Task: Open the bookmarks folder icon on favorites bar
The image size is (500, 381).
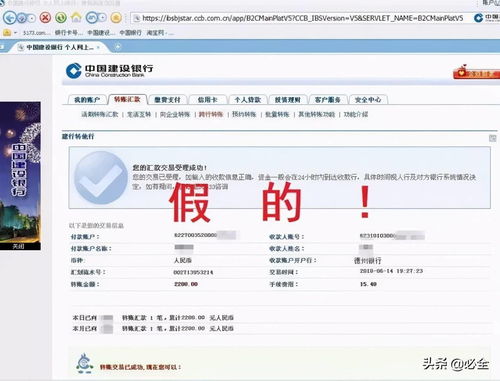Action: pos(7,33)
